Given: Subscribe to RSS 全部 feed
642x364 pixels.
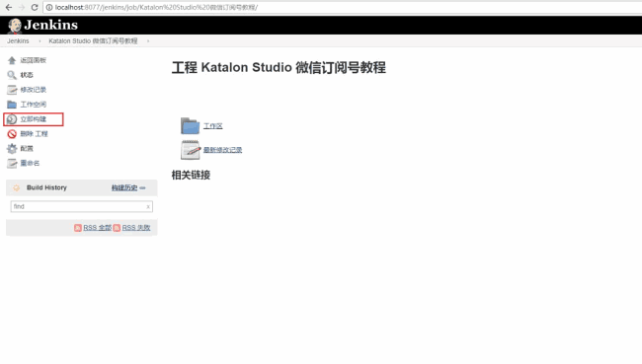Looking at the screenshot, I should pos(97,228).
